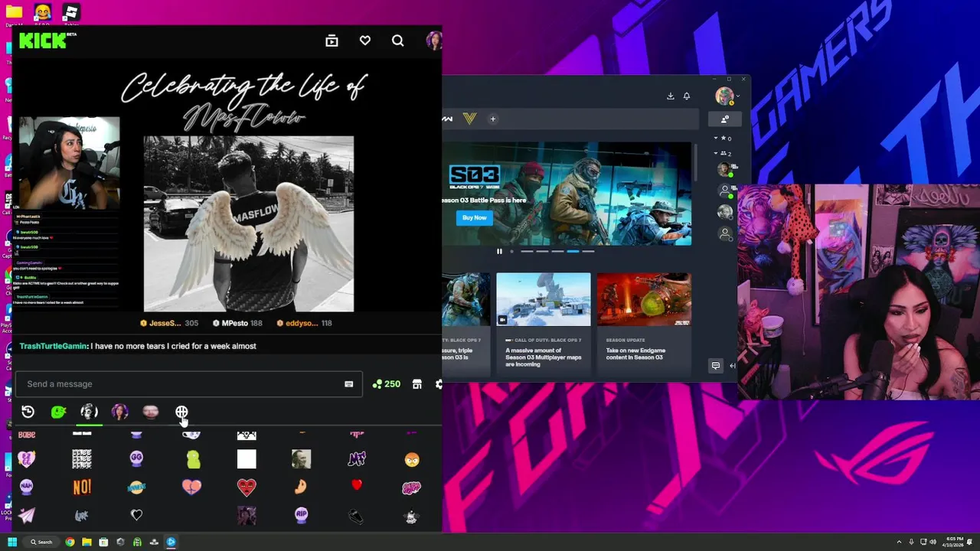Open the Roblox desktop shortcut

(x=70, y=13)
